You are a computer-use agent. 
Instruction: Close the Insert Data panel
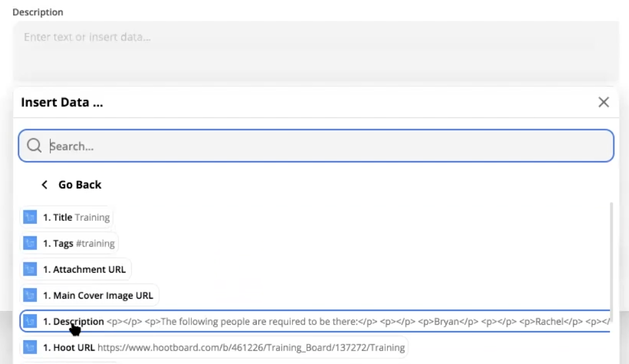[x=604, y=102]
